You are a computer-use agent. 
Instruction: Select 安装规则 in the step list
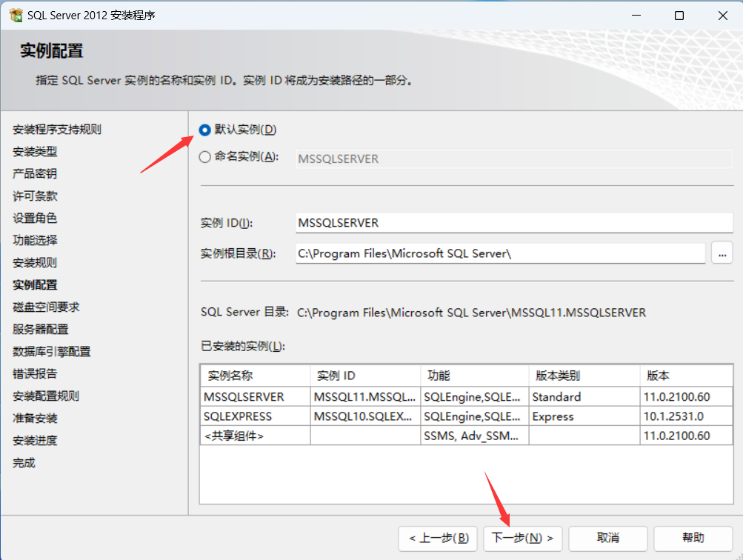35,262
